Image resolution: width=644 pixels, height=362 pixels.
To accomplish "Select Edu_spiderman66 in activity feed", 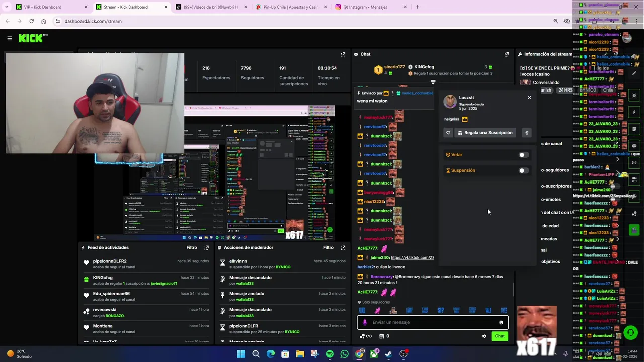I will [x=111, y=294].
